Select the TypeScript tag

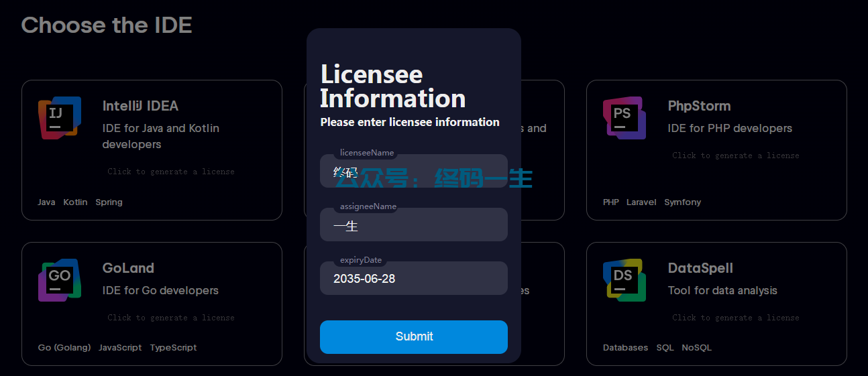click(x=173, y=348)
